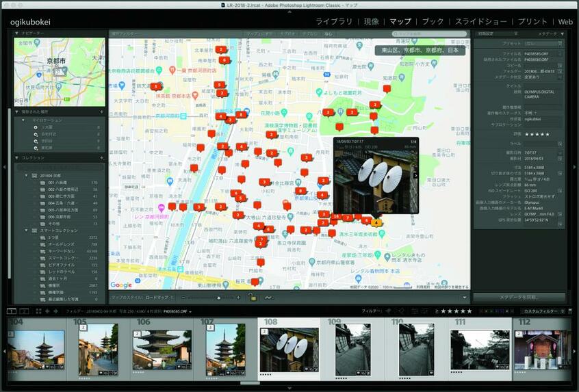
Task: Click the filmstrip horizontal scrollbar
Action: click(250, 383)
